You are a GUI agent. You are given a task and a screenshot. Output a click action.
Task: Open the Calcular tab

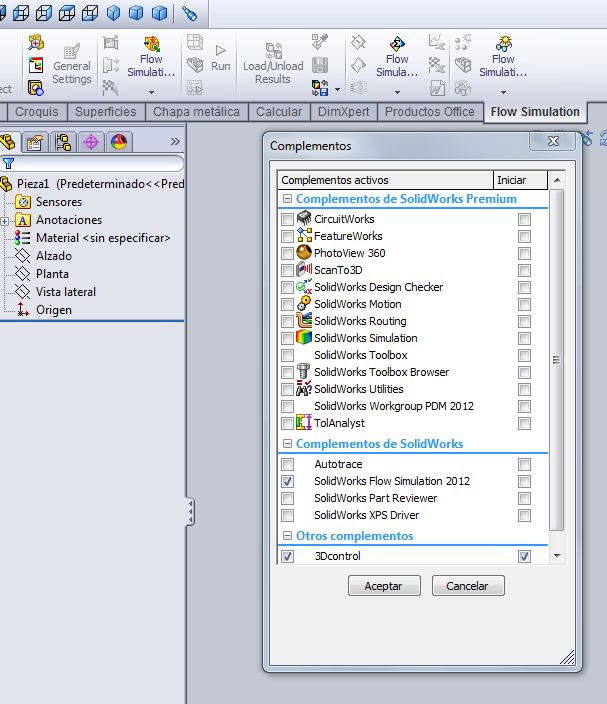(279, 112)
